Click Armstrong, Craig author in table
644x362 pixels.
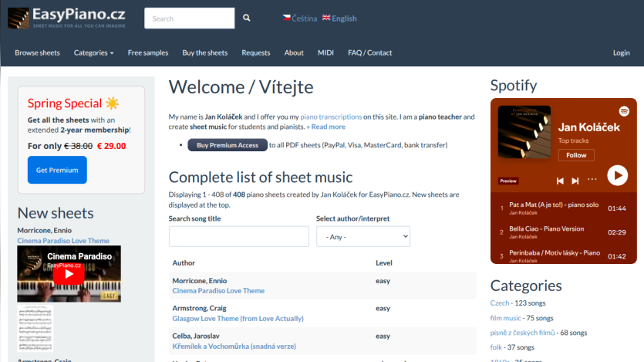(199, 308)
